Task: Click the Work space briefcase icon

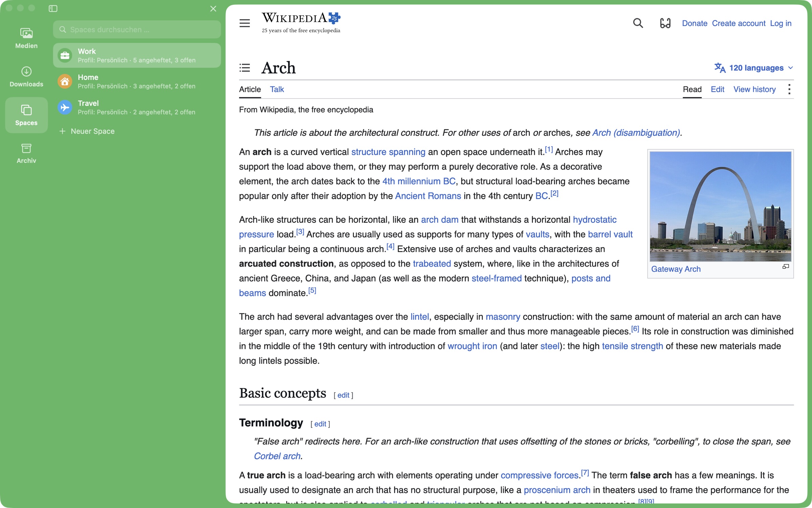Action: coord(65,55)
